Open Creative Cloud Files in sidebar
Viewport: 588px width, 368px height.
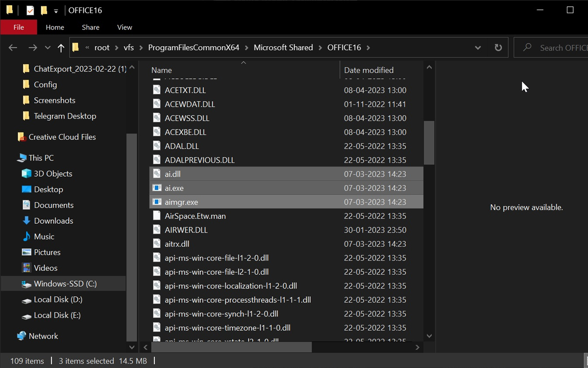62,137
